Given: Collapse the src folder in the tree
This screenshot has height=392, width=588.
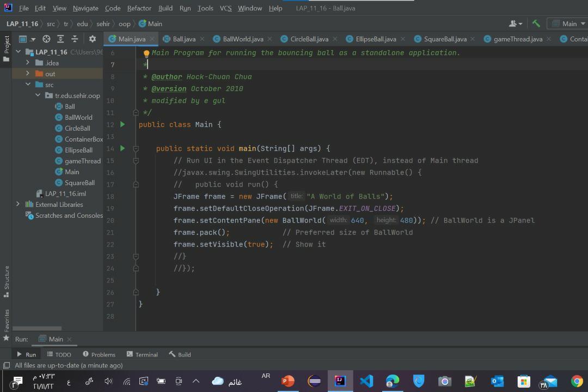Looking at the screenshot, I should (x=28, y=84).
